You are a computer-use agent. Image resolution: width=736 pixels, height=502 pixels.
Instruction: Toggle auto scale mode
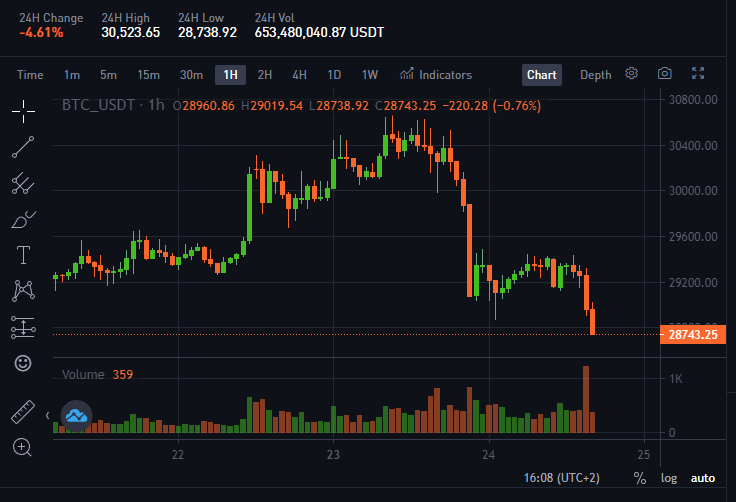pos(703,478)
